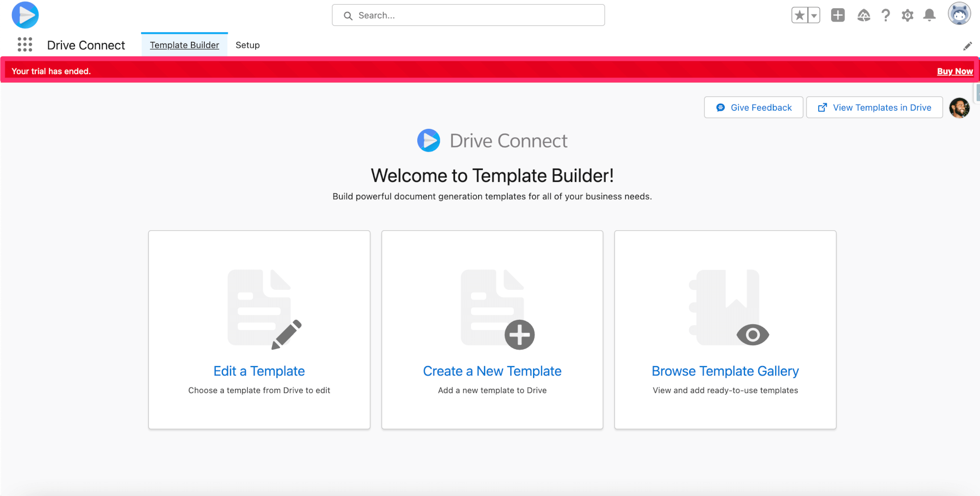This screenshot has width=980, height=496.
Task: Open the Edit a Template link
Action: tap(259, 371)
